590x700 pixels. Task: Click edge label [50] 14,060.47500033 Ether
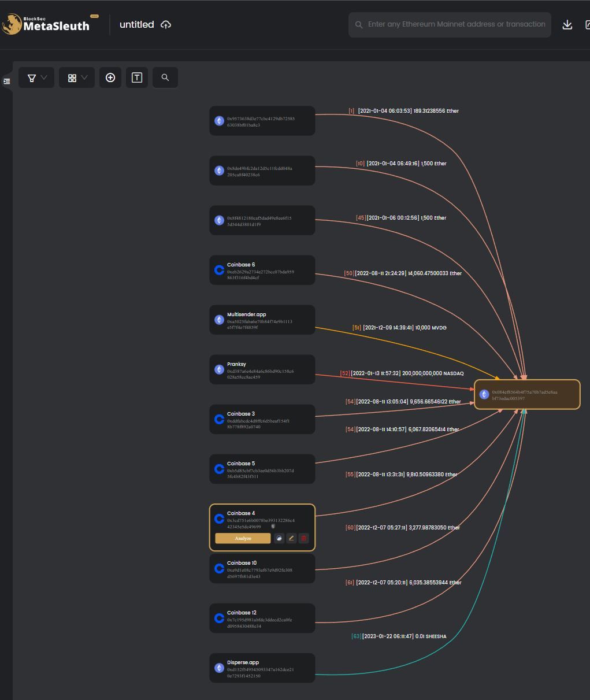(x=403, y=273)
